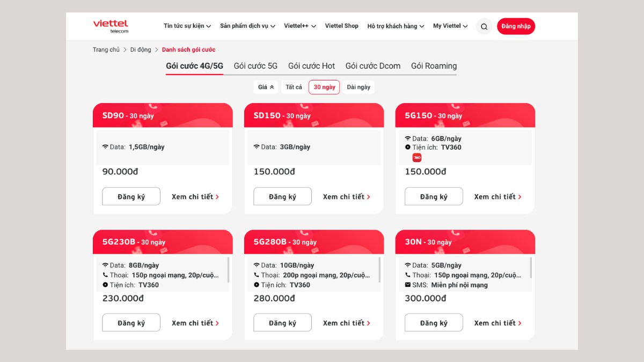644x362 pixels.
Task: Click the Tiện ích icon in 5G280B card
Action: pos(257,285)
